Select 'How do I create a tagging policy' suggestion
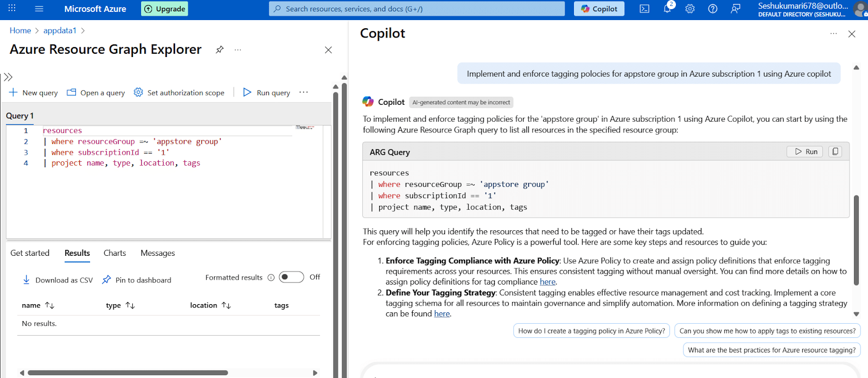Screen dimensions: 868x378 (591, 331)
